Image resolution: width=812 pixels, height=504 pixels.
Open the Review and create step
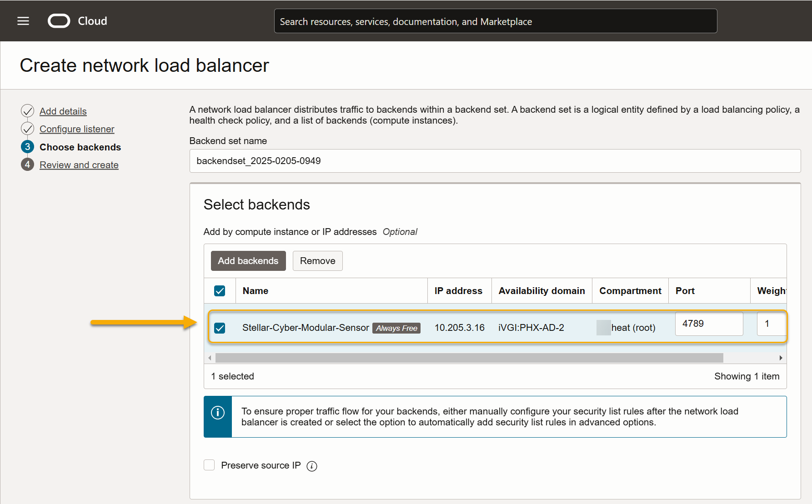tap(79, 165)
